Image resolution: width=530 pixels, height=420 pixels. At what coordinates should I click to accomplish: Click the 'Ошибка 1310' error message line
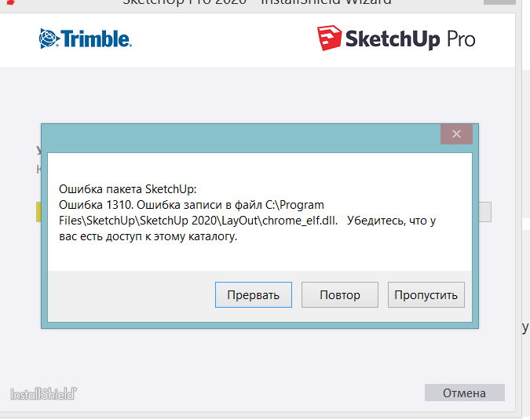click(192, 205)
